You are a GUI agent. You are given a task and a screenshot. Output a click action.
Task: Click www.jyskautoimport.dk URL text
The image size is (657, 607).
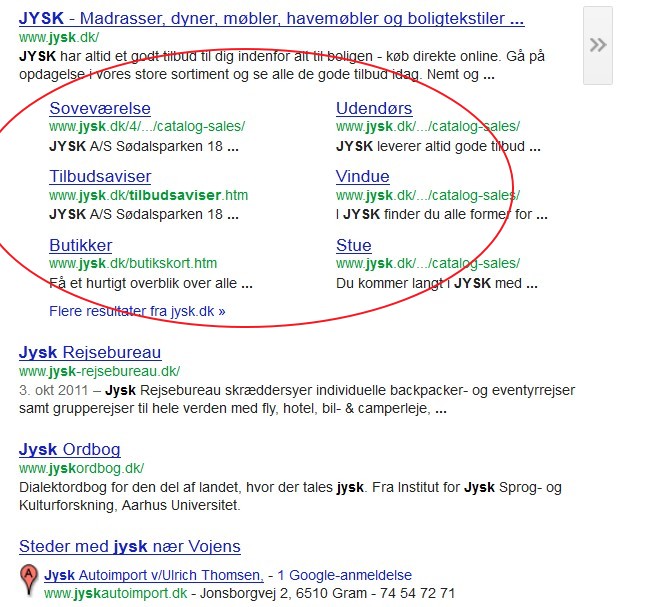click(x=116, y=594)
